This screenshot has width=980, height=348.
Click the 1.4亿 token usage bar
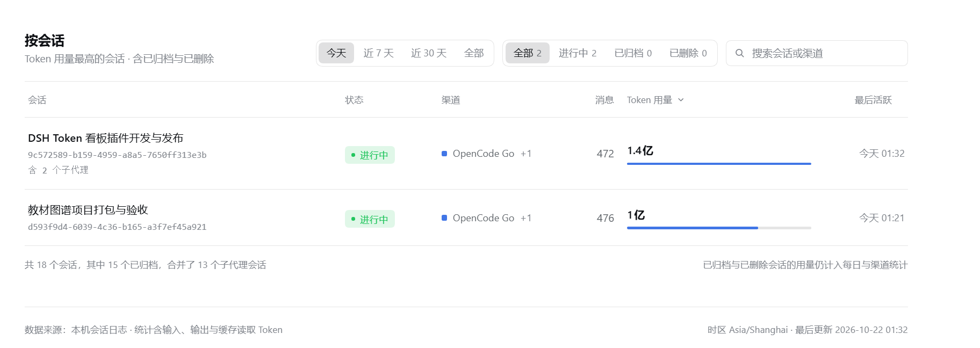(x=719, y=164)
